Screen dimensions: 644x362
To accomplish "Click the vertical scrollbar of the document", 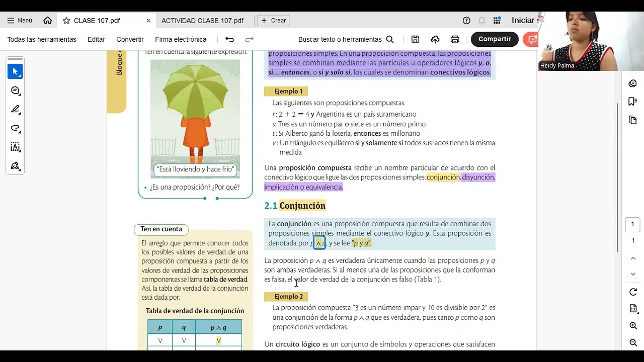I will pyautogui.click(x=617, y=177).
